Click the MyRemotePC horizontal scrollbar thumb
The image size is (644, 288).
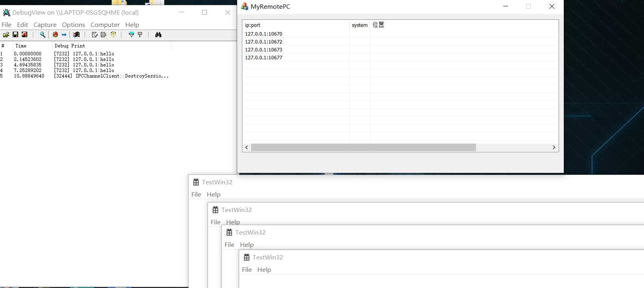[363, 147]
